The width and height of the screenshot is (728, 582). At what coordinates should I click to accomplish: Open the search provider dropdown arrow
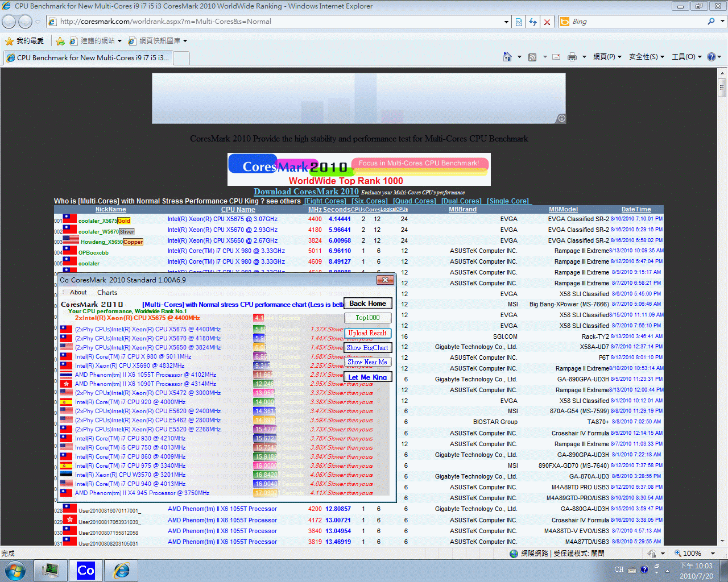pyautogui.click(x=722, y=22)
